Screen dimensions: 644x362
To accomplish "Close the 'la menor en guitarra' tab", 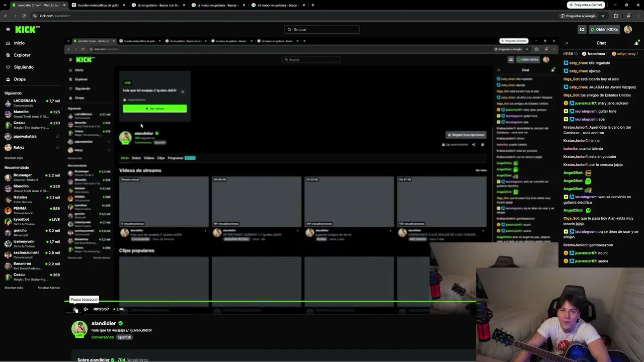I will click(x=244, y=5).
